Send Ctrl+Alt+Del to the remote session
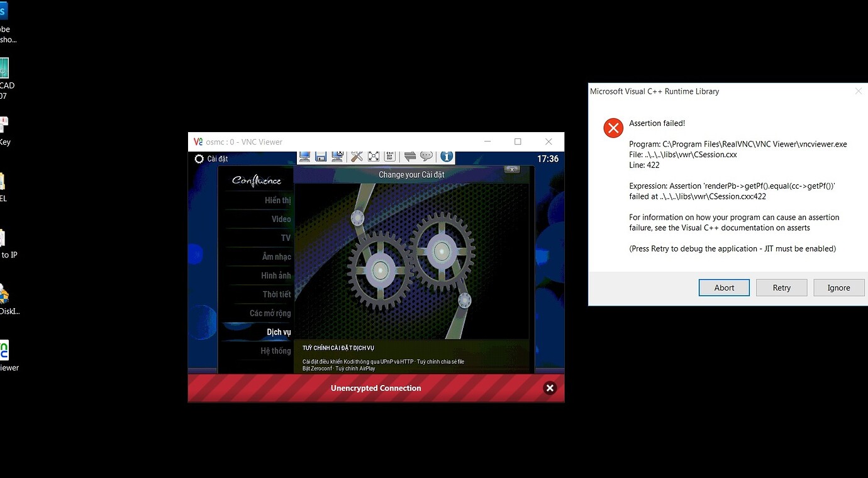868x478 pixels. point(390,156)
